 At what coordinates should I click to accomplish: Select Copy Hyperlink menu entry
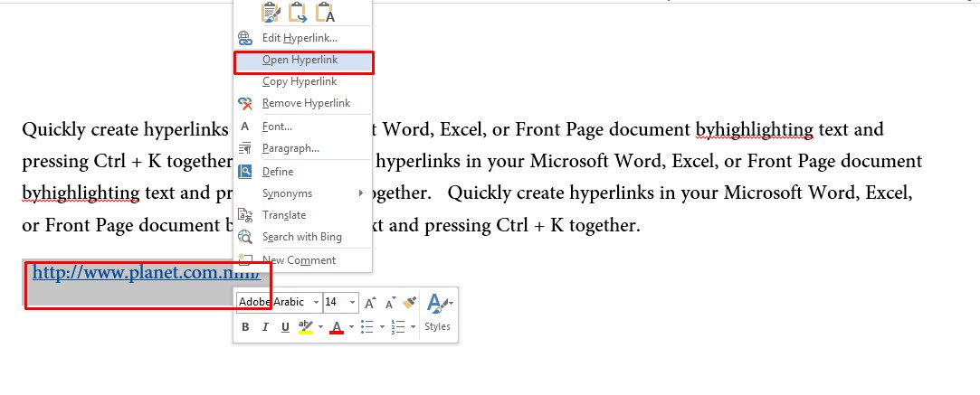(303, 81)
